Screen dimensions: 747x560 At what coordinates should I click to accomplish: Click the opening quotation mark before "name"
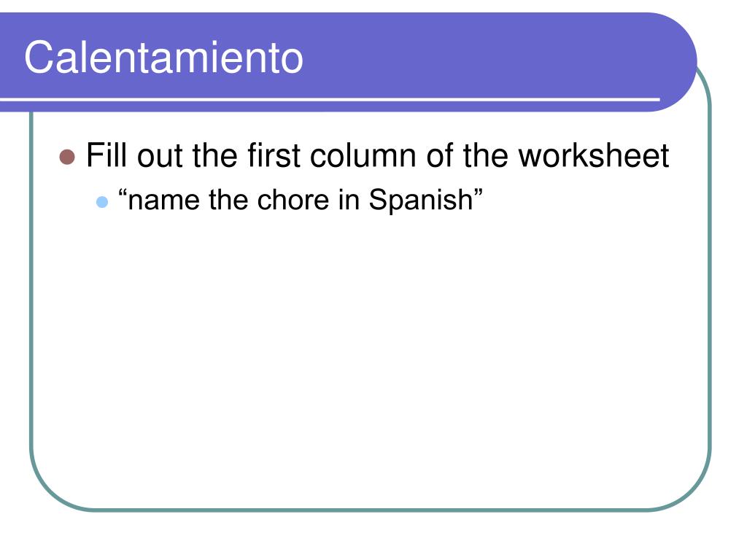123,192
